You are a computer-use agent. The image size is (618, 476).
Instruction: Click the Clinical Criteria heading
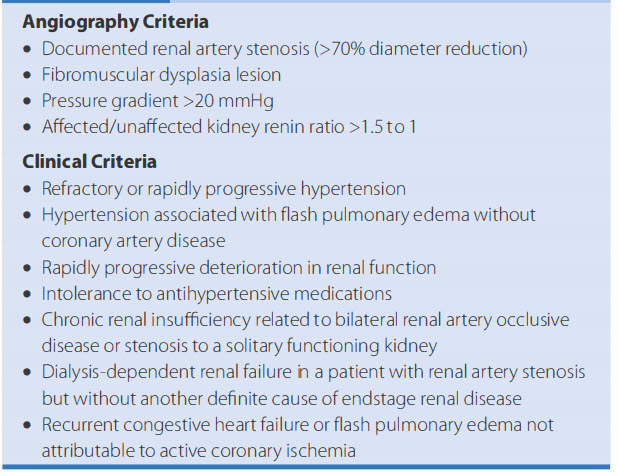[89, 161]
